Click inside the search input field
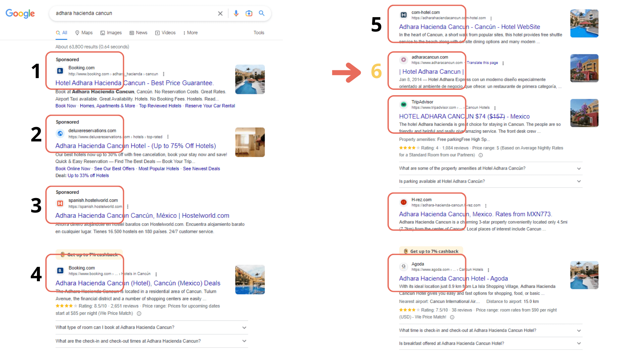This screenshot has height=362, width=644. tap(134, 13)
